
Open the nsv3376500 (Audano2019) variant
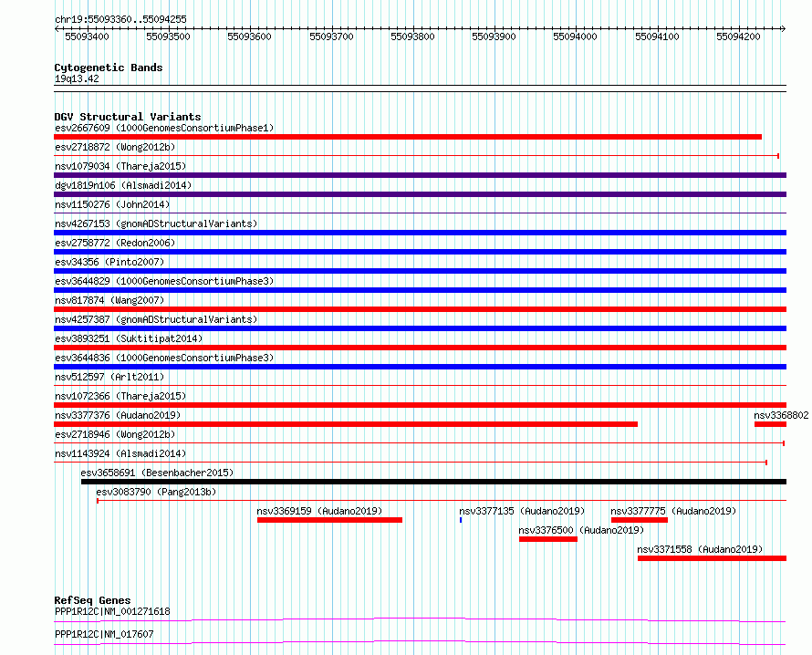click(x=548, y=539)
